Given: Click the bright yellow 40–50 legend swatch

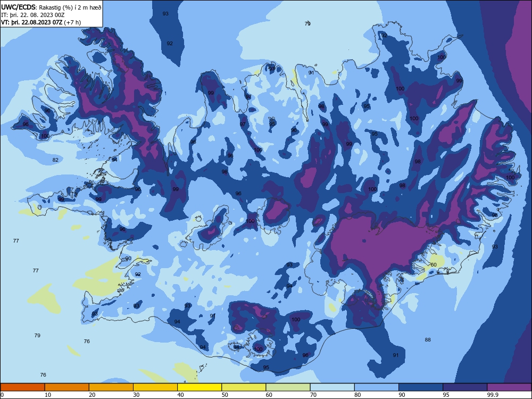Looking at the screenshot, I should (x=199, y=387).
